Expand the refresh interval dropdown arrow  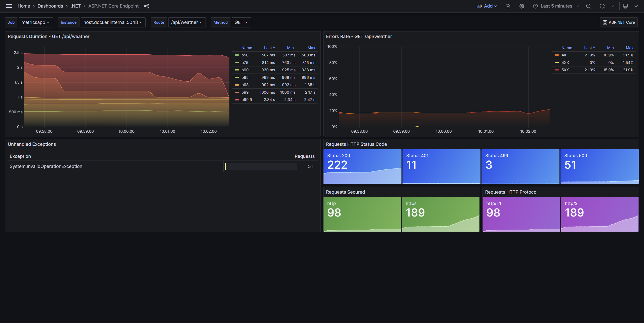tap(613, 6)
